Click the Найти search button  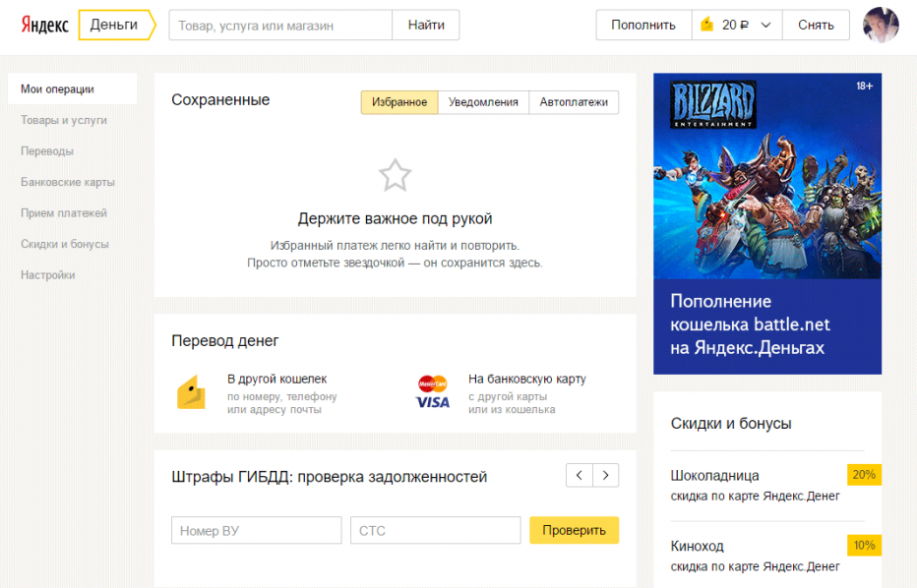click(x=426, y=26)
